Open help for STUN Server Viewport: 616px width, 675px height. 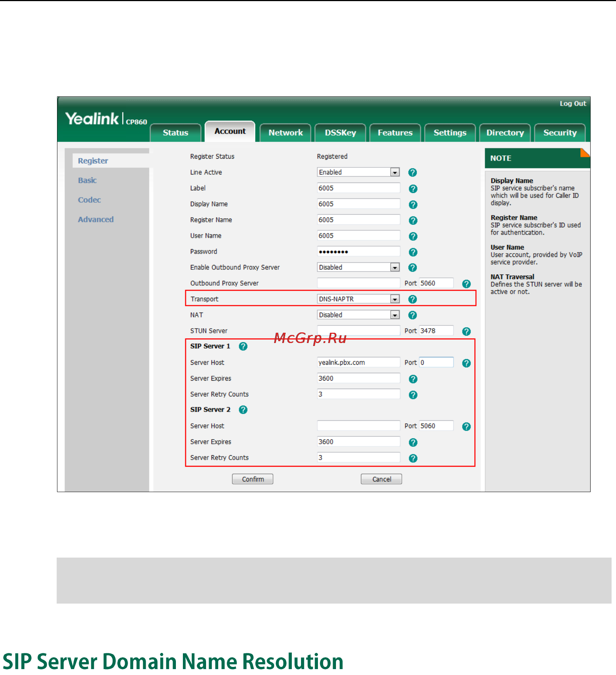[466, 332]
